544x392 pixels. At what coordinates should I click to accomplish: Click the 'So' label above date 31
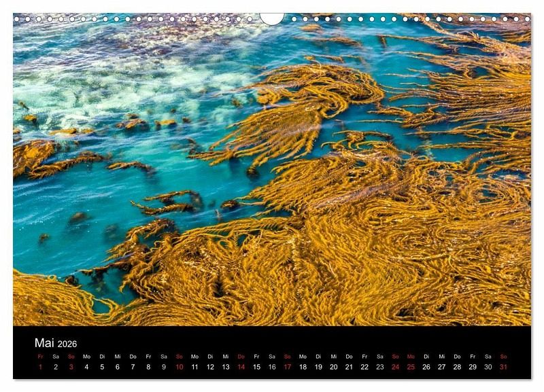tap(503, 356)
